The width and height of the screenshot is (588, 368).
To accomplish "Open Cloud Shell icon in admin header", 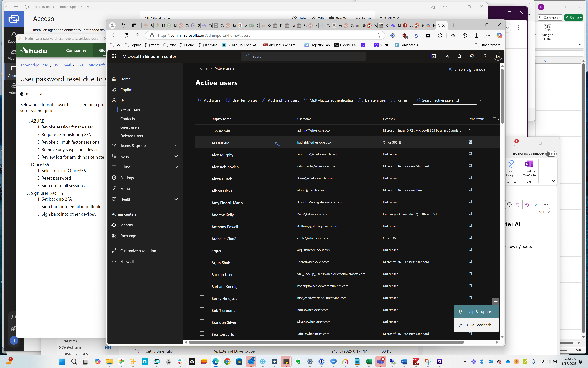I will 433,56.
